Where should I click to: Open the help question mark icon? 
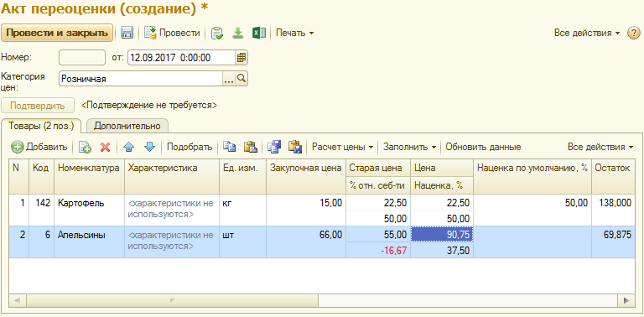[x=633, y=33]
